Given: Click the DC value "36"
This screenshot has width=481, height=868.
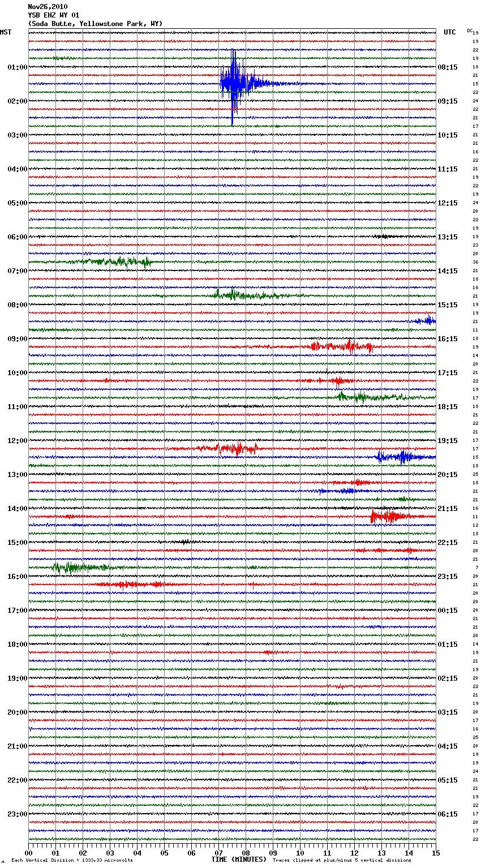Looking at the screenshot, I should point(475,262).
